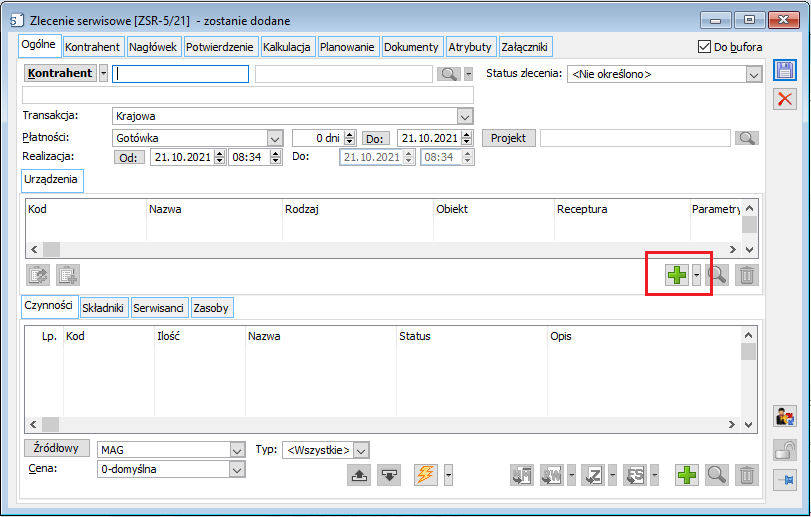811x517 pixels.
Task: Select the Zasoby tab
Action: click(211, 308)
